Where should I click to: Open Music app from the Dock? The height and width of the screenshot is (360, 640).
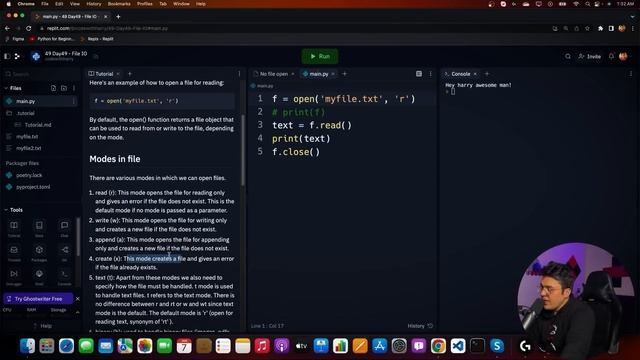pos(262,346)
